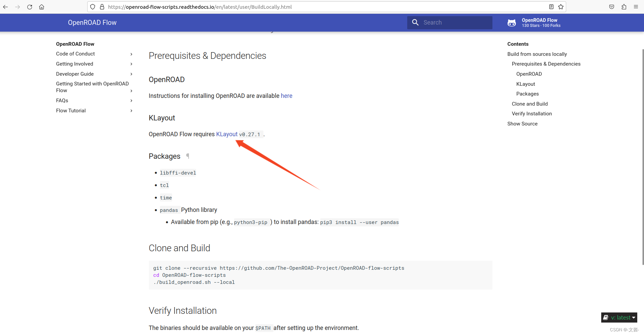Click the Clone and Build heading
Screen dimensions: 644x335
(179, 248)
